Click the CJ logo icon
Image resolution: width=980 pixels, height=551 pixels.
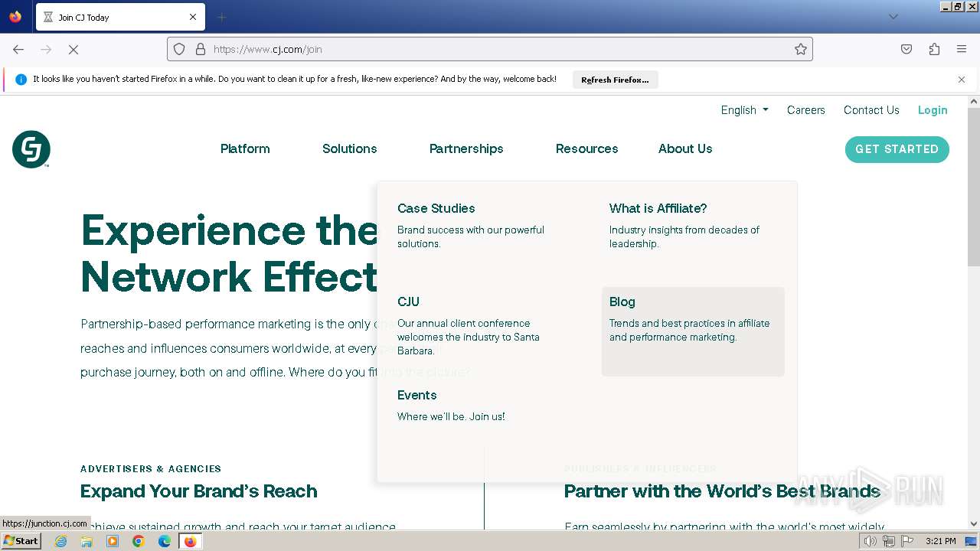(31, 149)
